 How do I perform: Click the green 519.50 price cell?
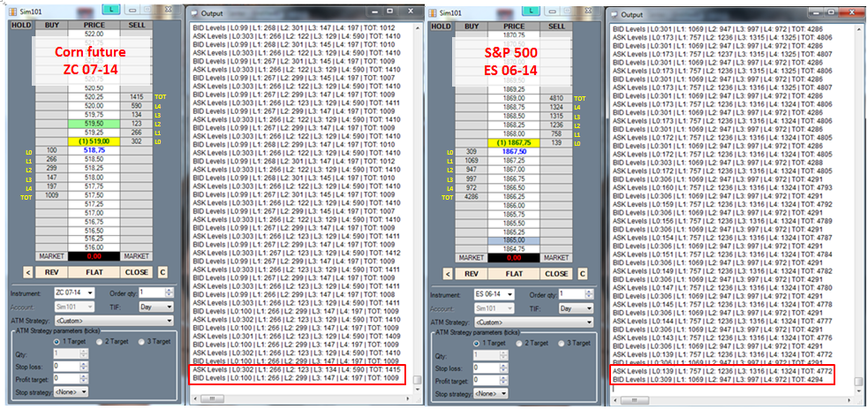(x=94, y=124)
